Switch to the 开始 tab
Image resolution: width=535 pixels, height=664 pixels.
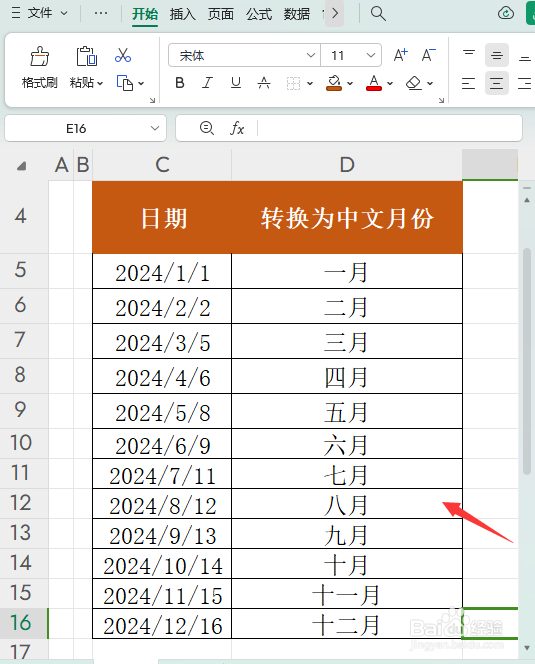pyautogui.click(x=145, y=14)
